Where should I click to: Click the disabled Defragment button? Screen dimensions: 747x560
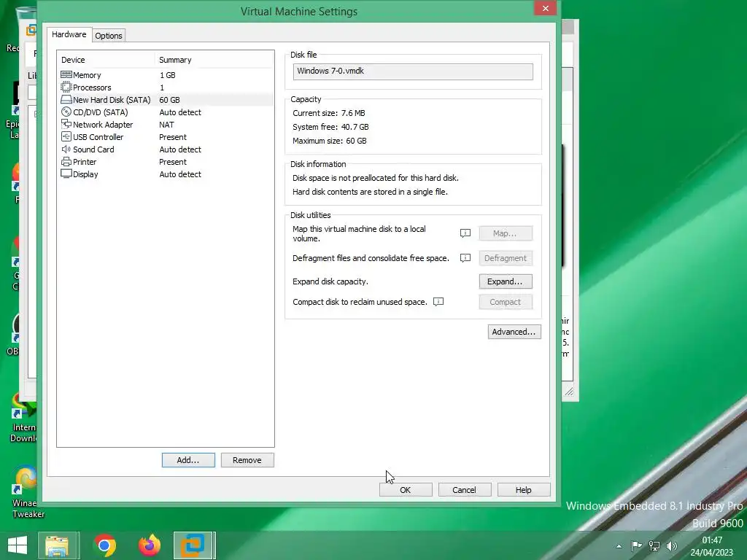[506, 258]
